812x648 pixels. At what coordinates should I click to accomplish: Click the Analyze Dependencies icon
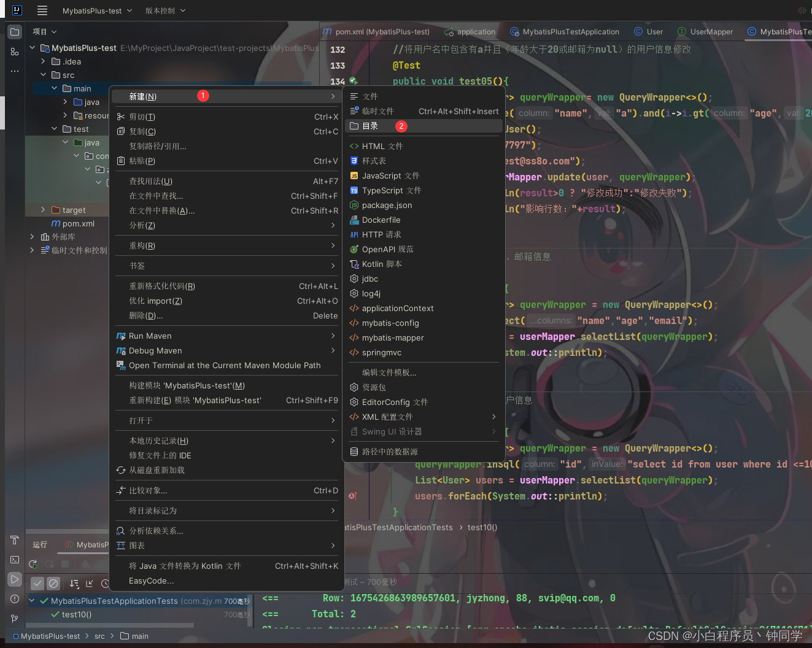[x=121, y=531]
